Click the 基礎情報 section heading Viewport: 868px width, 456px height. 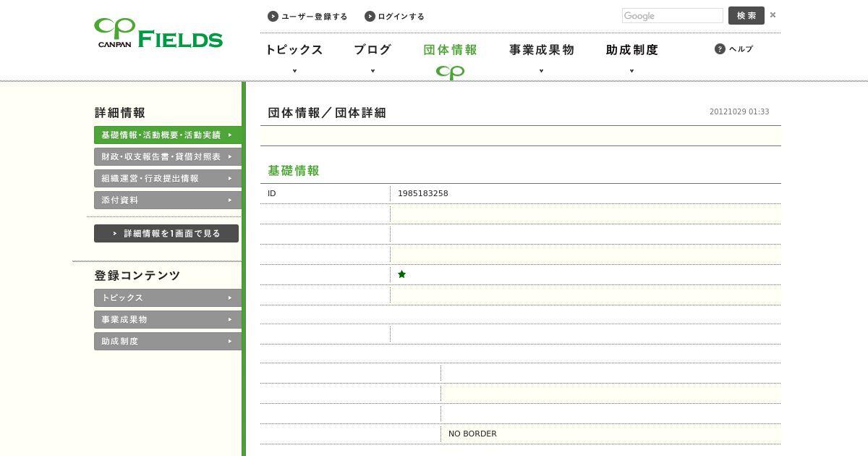point(294,171)
